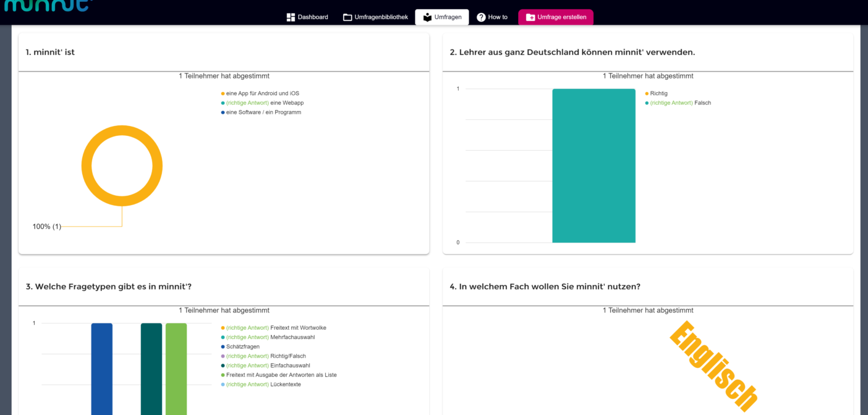Click the folder-plus icon on Umfrage erstellen
Screen dimensions: 868x415
(530, 17)
